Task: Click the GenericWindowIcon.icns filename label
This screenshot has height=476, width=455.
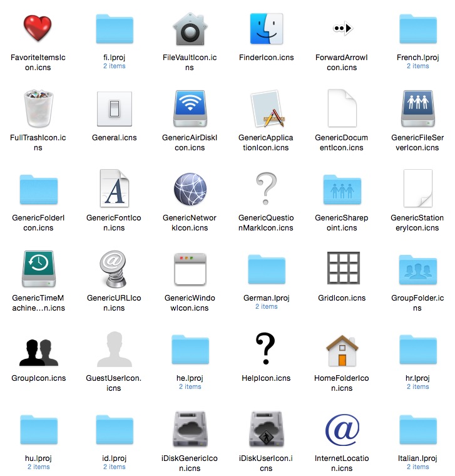Action: tap(190, 303)
